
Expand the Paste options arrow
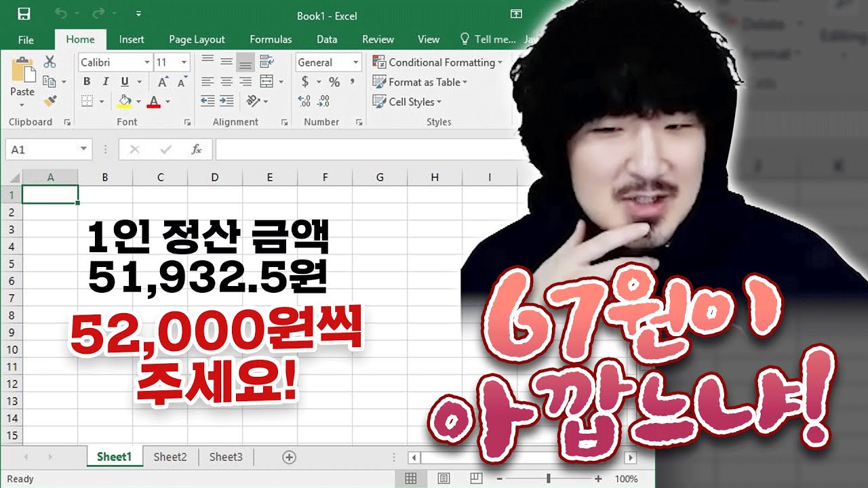coord(22,105)
